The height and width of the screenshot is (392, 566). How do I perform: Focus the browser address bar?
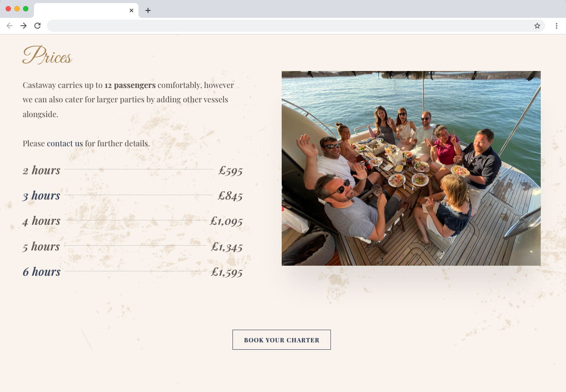coord(287,26)
